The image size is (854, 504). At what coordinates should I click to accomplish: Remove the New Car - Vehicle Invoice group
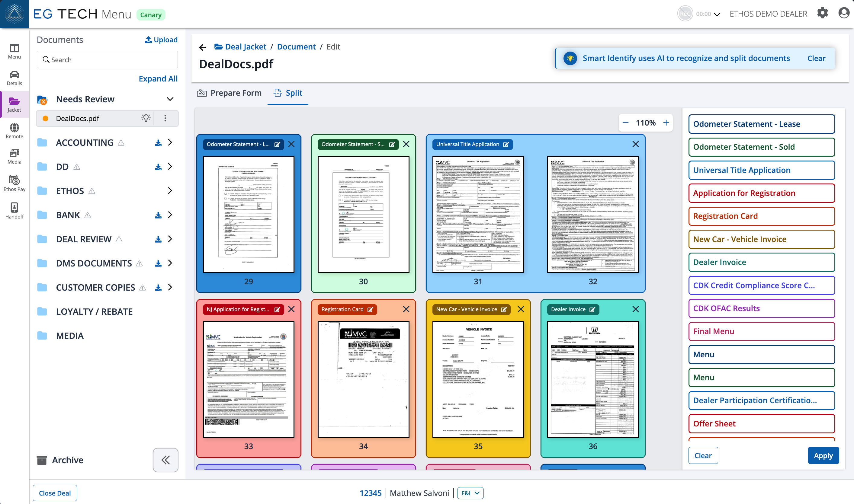(521, 309)
